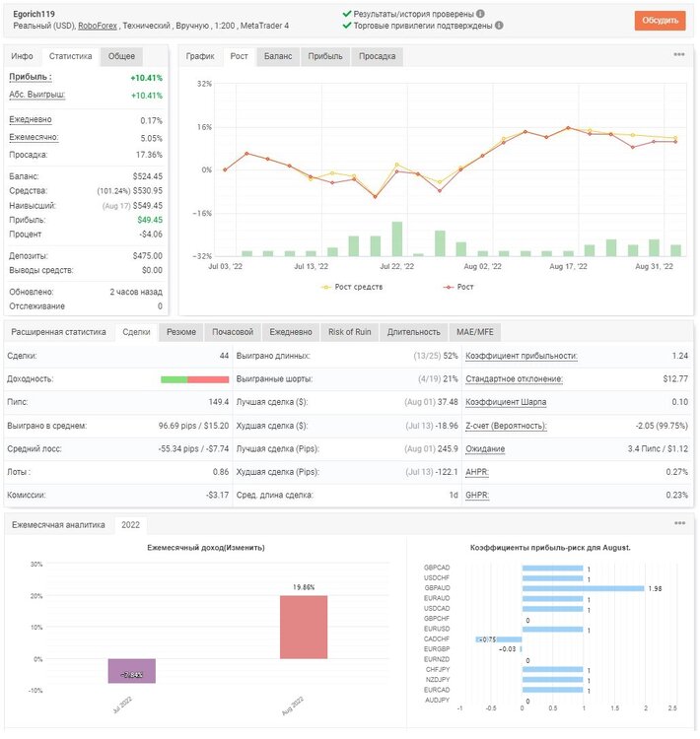The width and height of the screenshot is (700, 739).
Task: Click the Ожидание label
Action: click(x=485, y=448)
